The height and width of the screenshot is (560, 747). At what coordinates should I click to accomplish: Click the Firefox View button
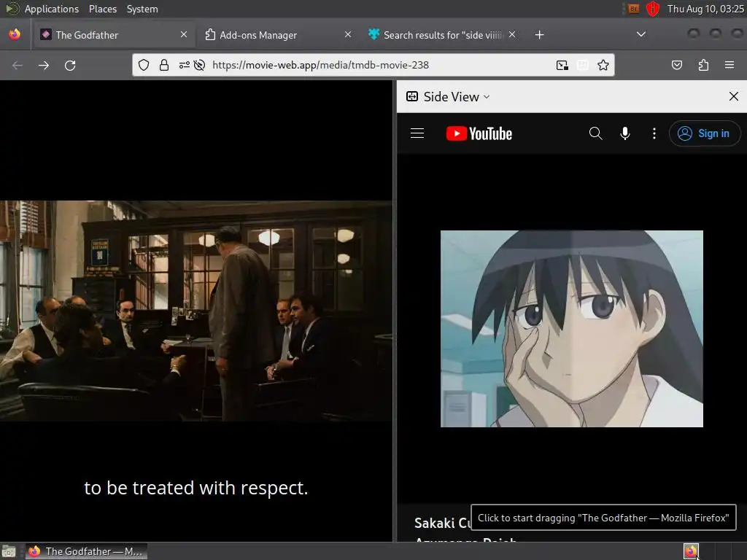[15, 35]
